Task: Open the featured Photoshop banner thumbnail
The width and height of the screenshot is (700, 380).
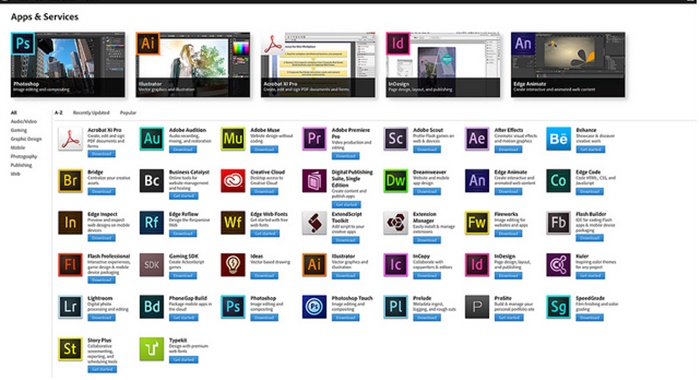Action: click(x=68, y=65)
